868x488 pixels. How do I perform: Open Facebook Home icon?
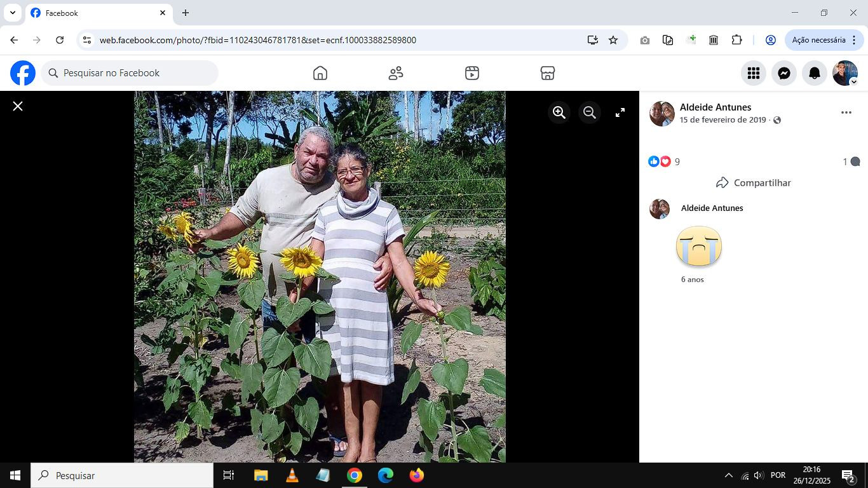click(320, 73)
